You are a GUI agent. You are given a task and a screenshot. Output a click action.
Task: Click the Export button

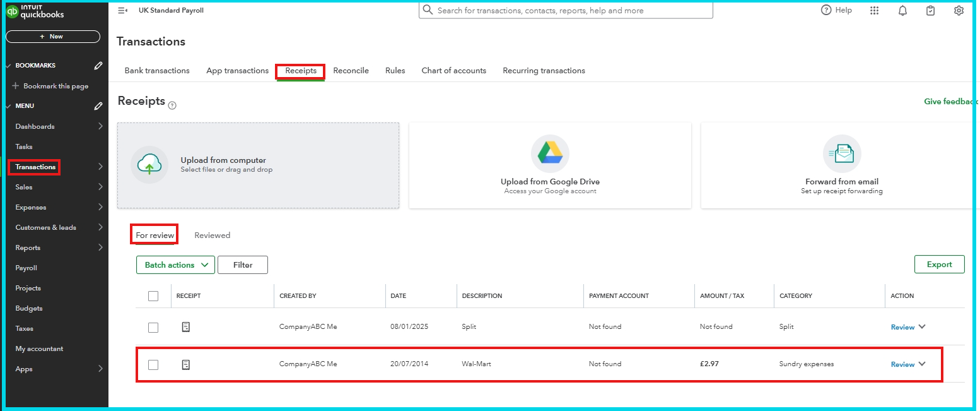(939, 265)
